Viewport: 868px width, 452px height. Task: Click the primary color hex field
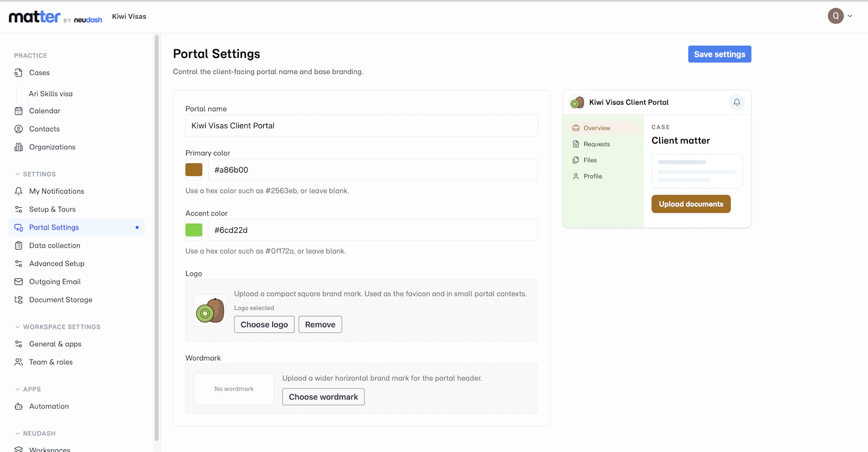click(373, 170)
